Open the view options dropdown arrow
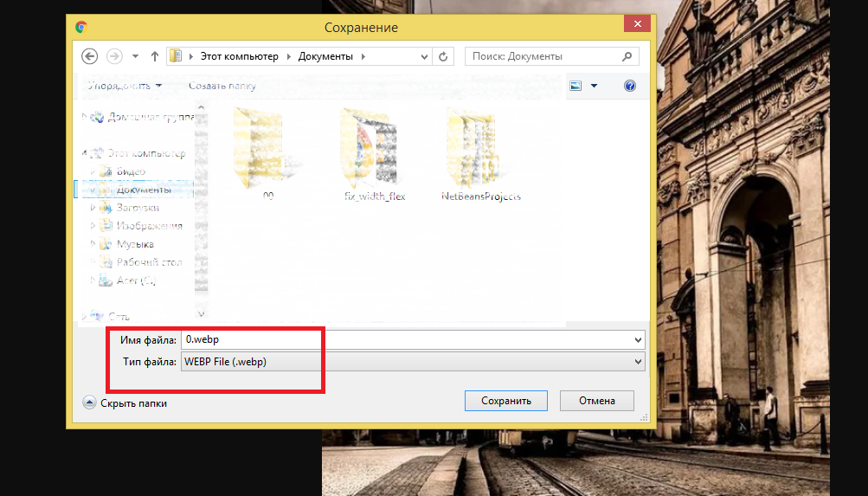The image size is (868, 496). coord(594,86)
